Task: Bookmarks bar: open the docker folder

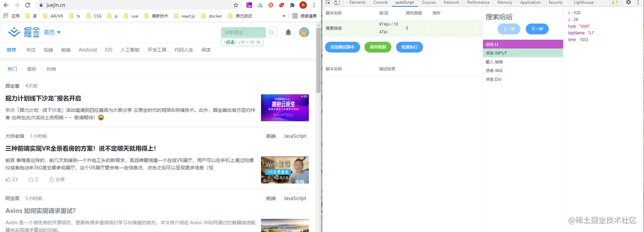Action: (x=211, y=16)
